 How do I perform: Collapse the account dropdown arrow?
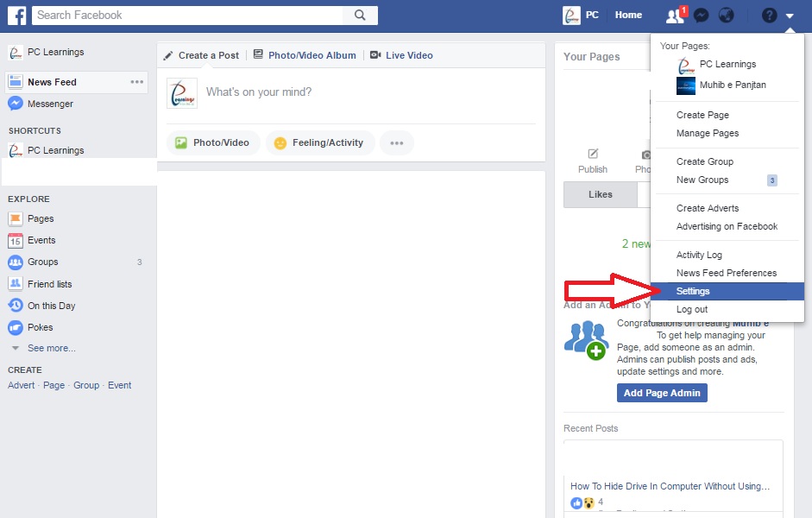tap(790, 16)
